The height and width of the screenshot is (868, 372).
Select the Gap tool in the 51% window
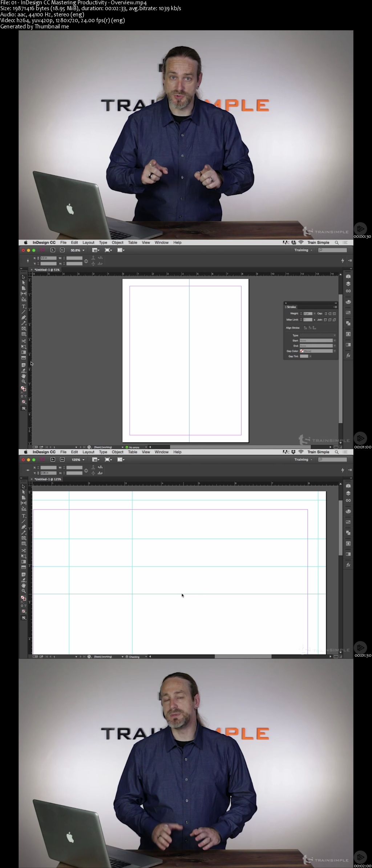click(24, 293)
